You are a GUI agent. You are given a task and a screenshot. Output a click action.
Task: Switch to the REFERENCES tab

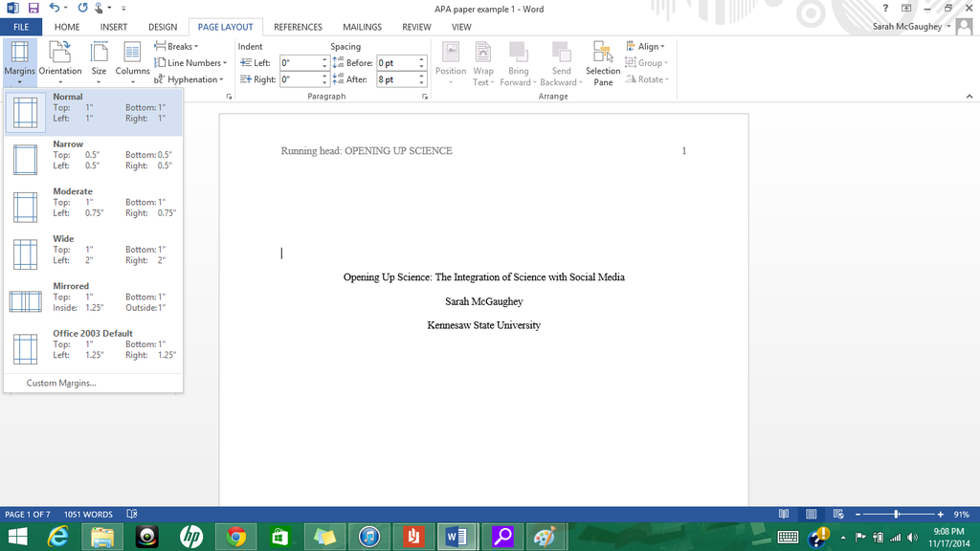point(299,27)
